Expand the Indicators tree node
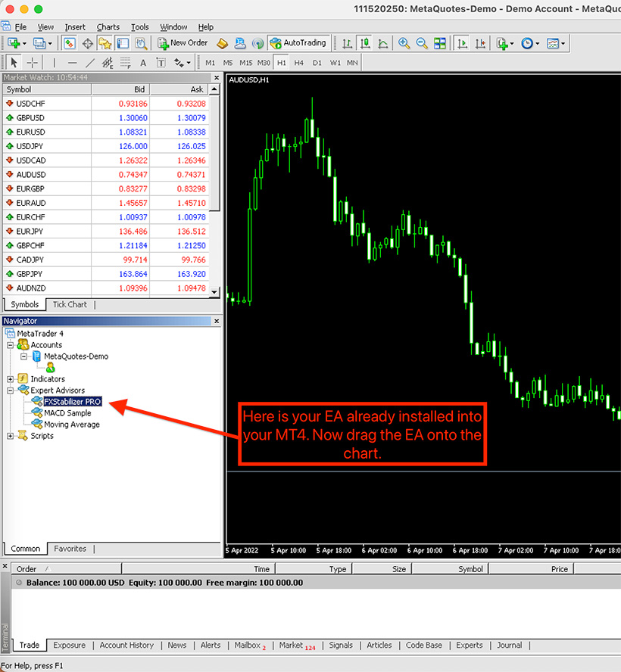The width and height of the screenshot is (621, 672). pos(11,379)
